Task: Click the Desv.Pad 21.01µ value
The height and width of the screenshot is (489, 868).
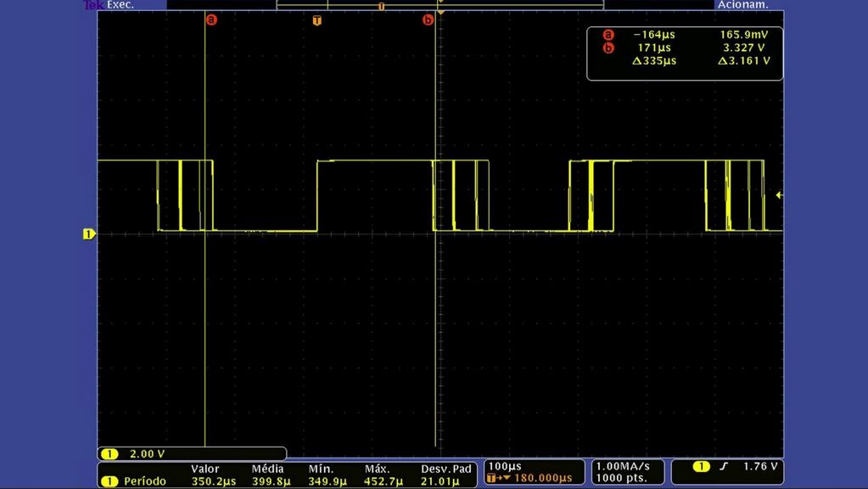Action: [x=440, y=481]
